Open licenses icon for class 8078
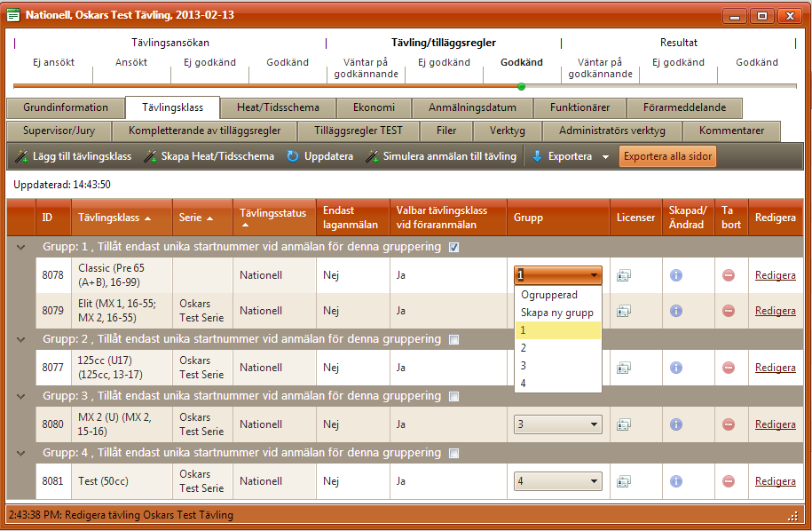Image resolution: width=812 pixels, height=531 pixels. point(624,275)
